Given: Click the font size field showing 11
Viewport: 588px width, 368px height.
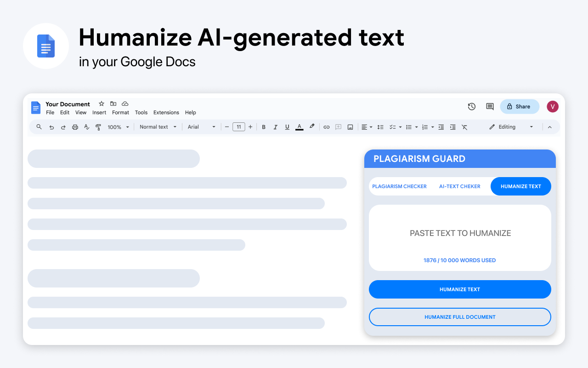Looking at the screenshot, I should click(239, 127).
